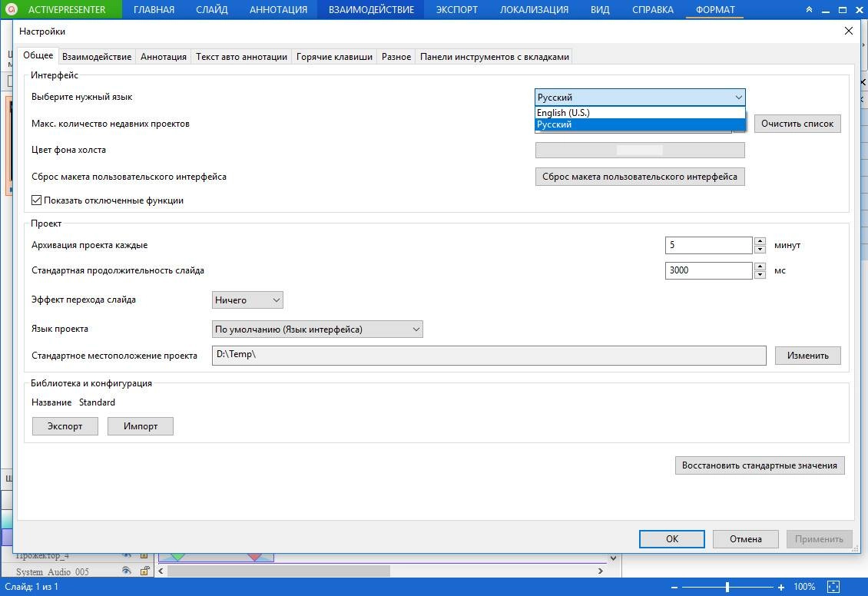Click the zoom slider in status bar

click(727, 587)
